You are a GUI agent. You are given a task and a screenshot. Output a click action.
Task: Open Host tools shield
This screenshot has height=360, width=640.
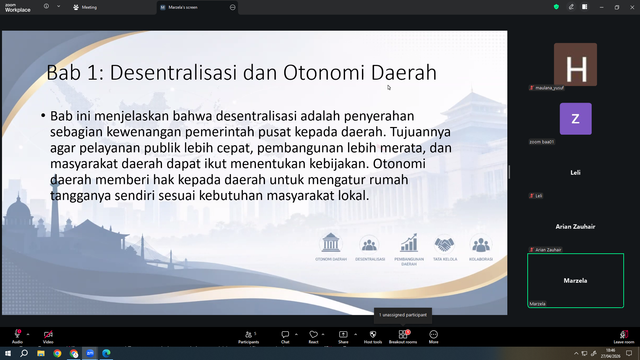pos(373,337)
